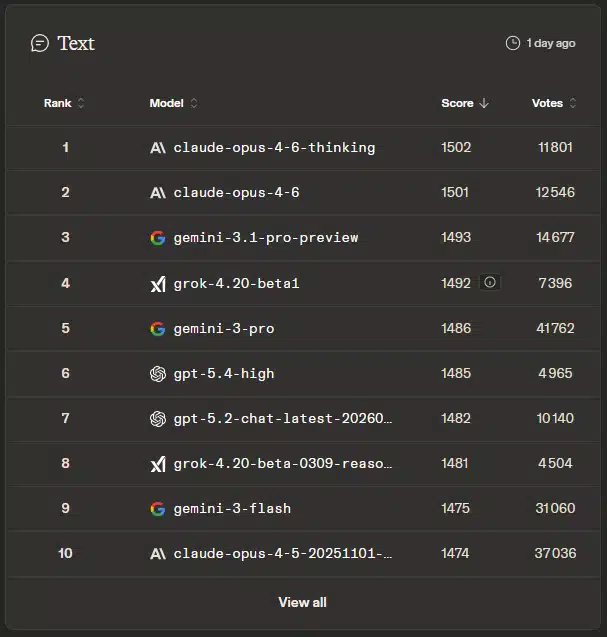Click the clock icon beside 1 day ago
This screenshot has width=607, height=637.
[x=513, y=43]
